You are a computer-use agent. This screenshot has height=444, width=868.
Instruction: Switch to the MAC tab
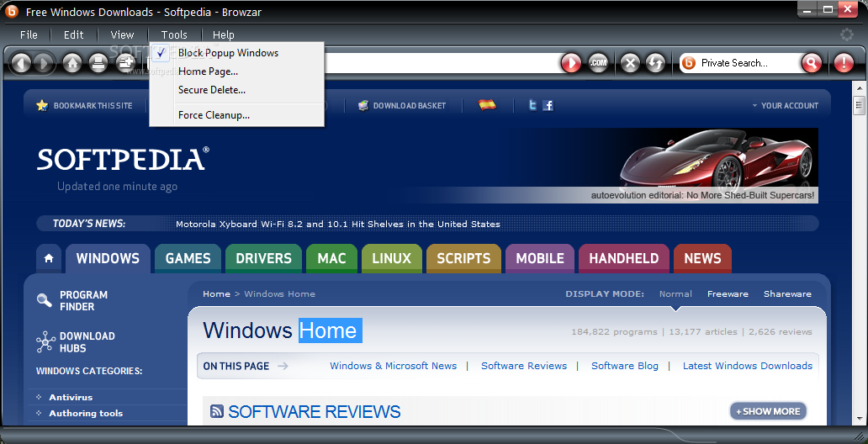[331, 258]
